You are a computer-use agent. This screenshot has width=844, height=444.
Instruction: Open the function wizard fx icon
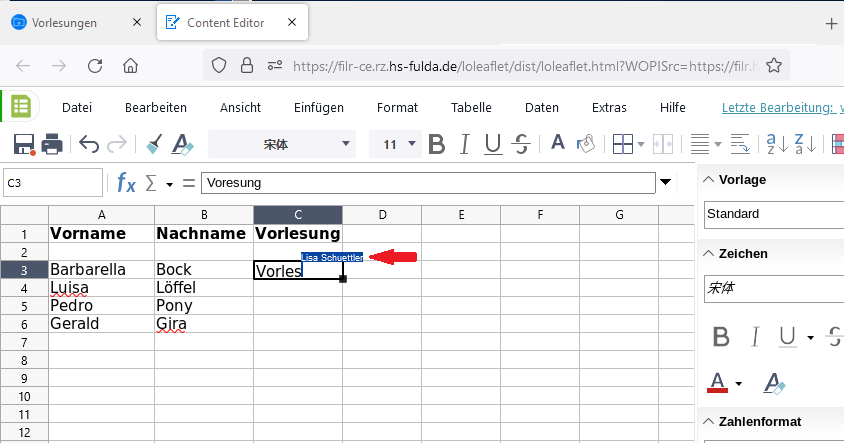[x=126, y=183]
